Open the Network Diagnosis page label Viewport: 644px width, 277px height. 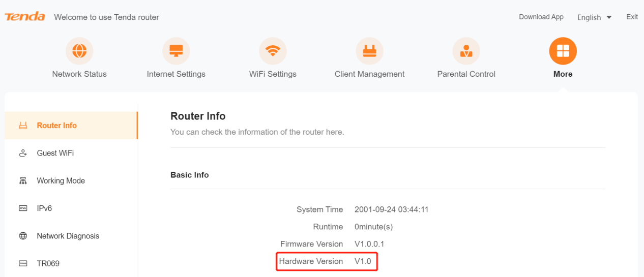[68, 236]
